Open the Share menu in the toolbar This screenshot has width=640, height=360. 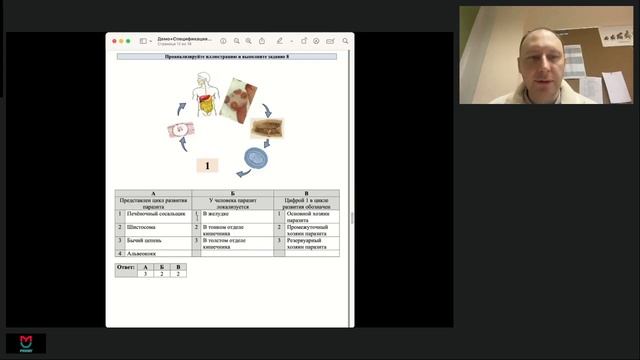pyautogui.click(x=262, y=41)
